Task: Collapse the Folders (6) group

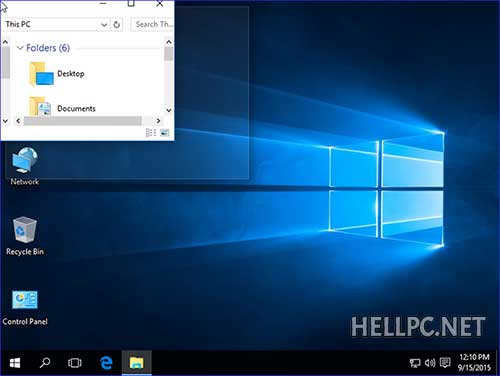Action: click(20, 48)
